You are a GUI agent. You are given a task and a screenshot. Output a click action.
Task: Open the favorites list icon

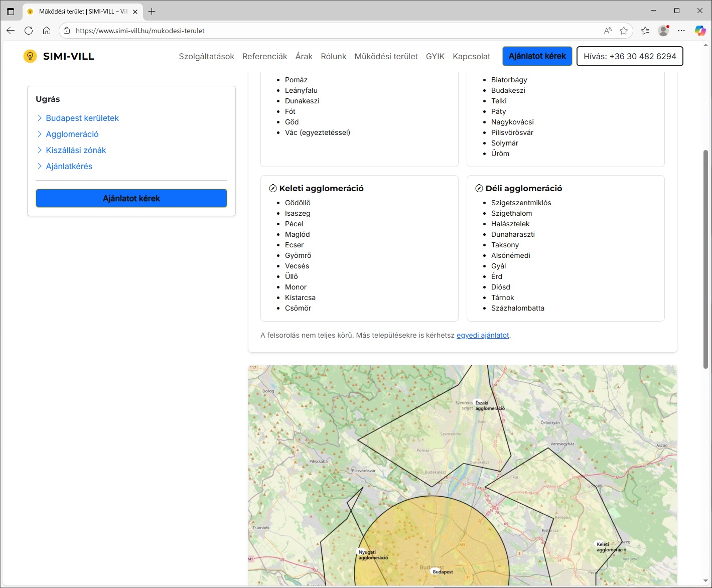pyautogui.click(x=645, y=31)
